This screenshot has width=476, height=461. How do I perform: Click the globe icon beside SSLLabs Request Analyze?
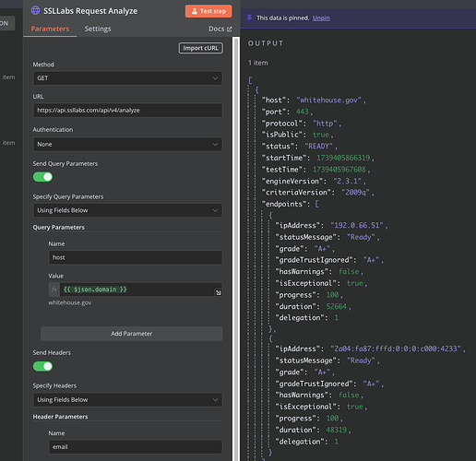35,10
